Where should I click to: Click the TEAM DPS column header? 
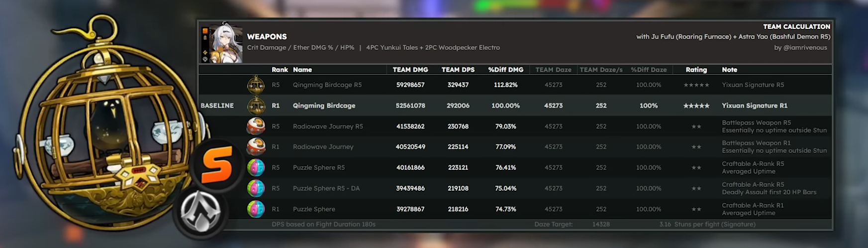point(458,70)
